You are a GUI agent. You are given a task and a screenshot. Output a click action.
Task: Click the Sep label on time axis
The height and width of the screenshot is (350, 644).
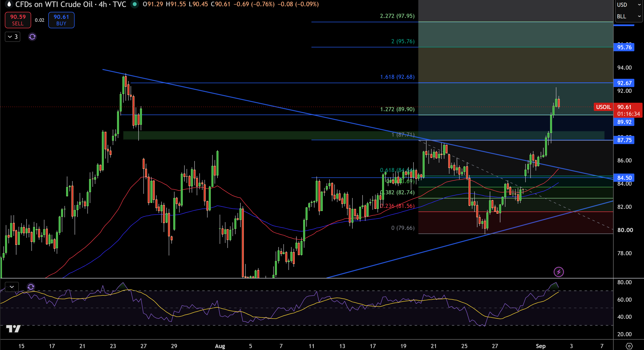[540, 346]
